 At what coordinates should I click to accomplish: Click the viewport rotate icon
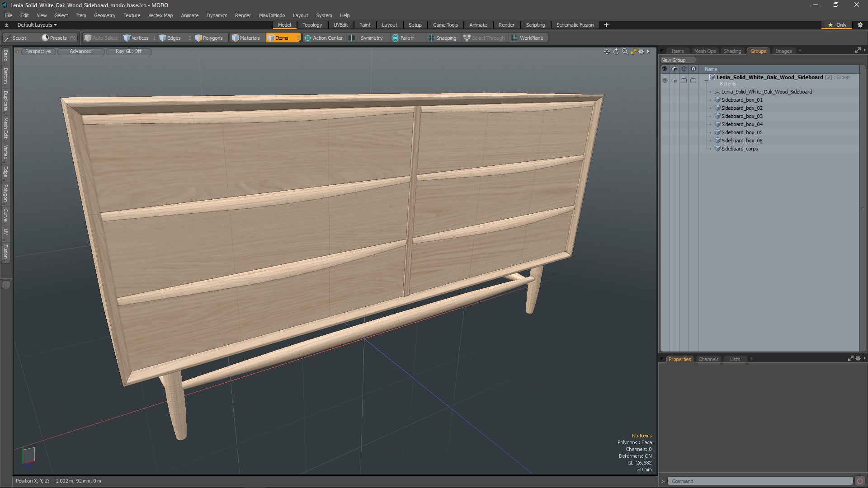point(616,52)
